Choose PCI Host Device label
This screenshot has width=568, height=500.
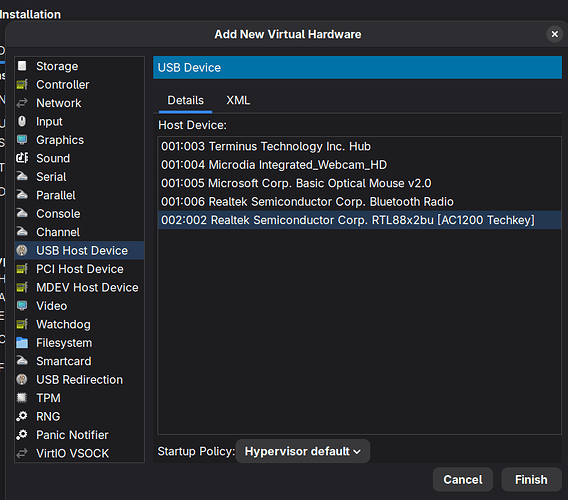[80, 269]
